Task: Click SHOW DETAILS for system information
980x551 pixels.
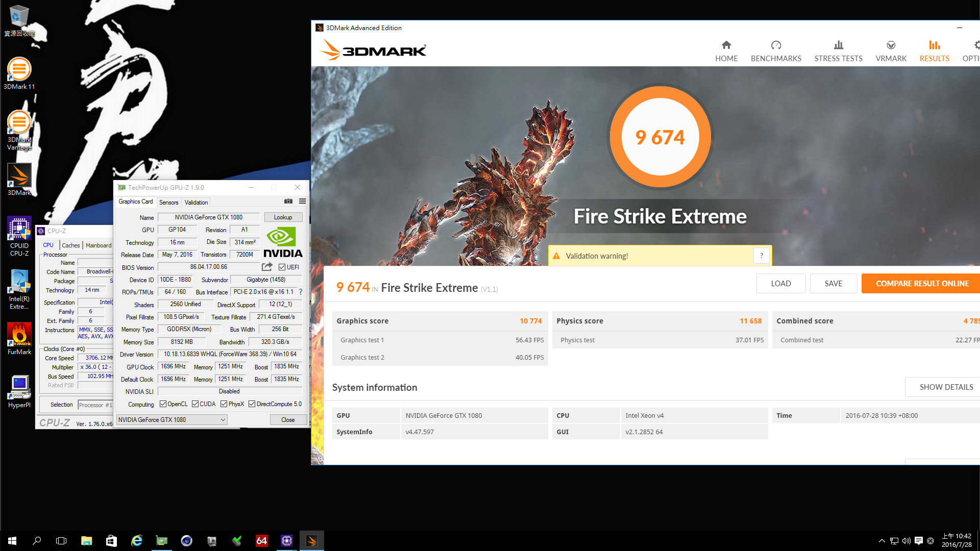Action: (943, 387)
